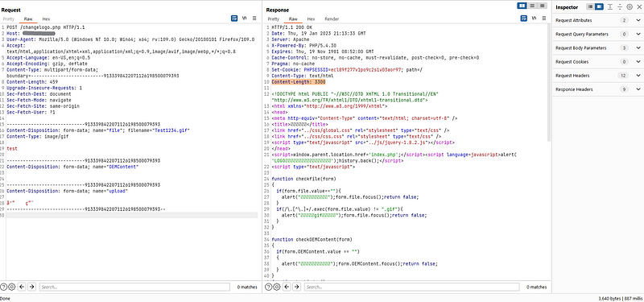Toggle show non-printable characters \n in Request pane
The image size is (644, 302).
(245, 19)
